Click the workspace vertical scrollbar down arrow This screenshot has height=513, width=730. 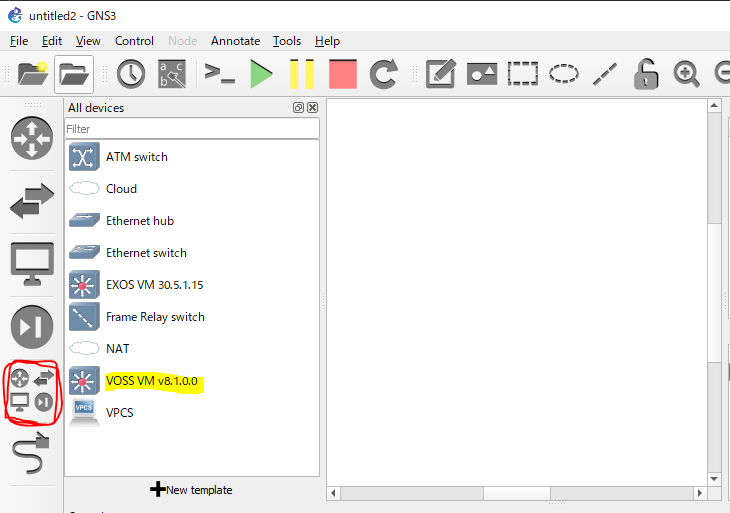[x=714, y=479]
